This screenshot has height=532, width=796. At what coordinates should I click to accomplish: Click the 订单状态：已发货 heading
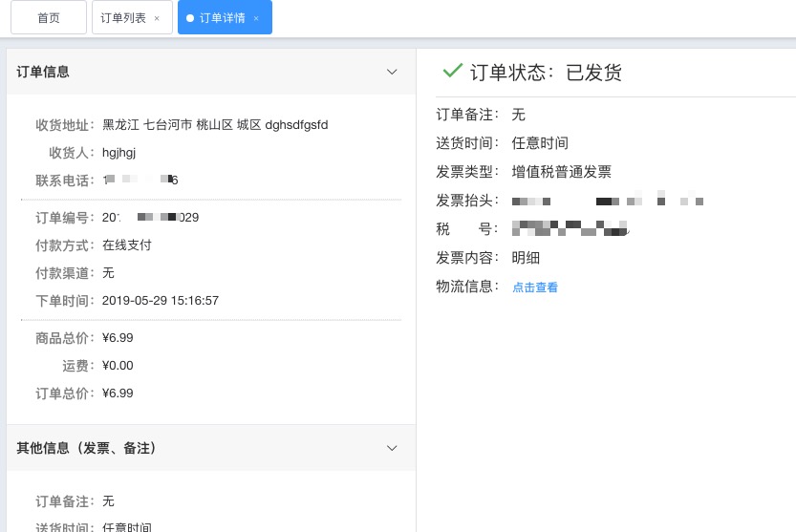(x=546, y=73)
